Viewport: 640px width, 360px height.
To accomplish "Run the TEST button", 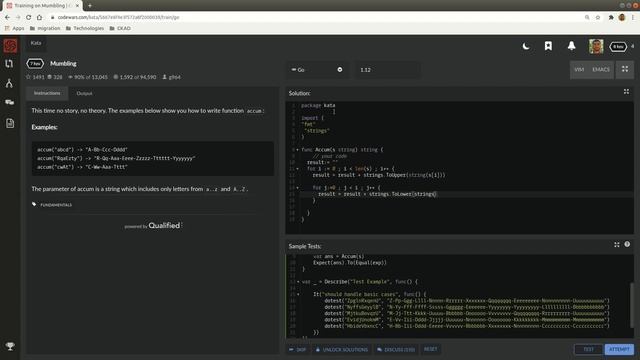I will click(588, 349).
